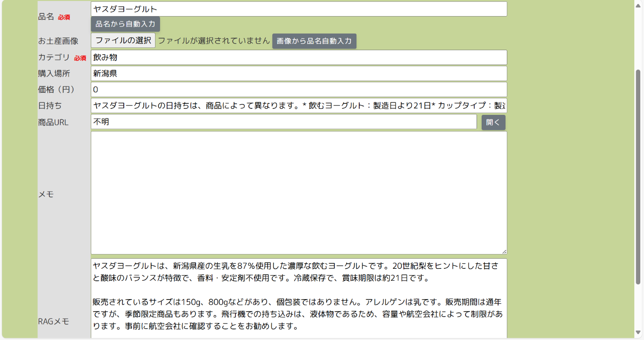Click the カテゴリ label

click(54, 57)
